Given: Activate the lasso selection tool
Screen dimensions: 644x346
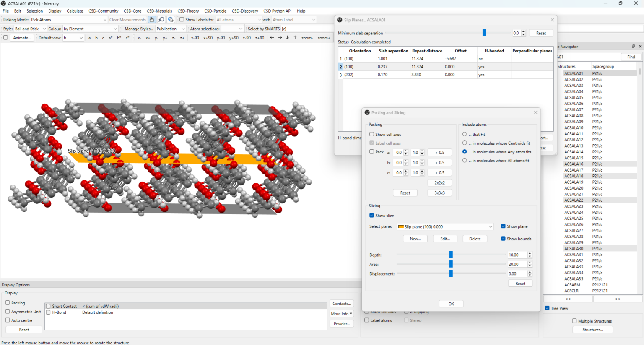Looking at the screenshot, I should (161, 19).
